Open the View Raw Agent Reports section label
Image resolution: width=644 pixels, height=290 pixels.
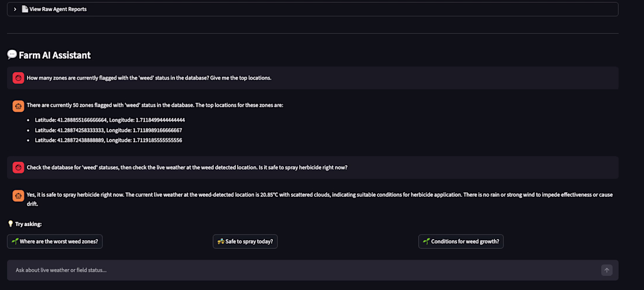point(58,9)
